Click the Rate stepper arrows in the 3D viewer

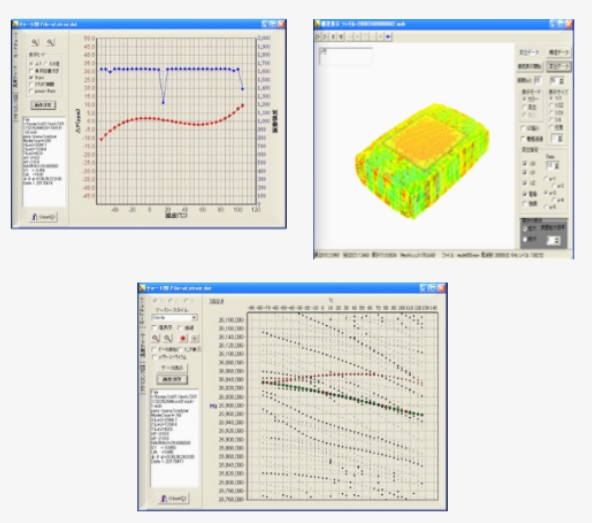point(557,165)
